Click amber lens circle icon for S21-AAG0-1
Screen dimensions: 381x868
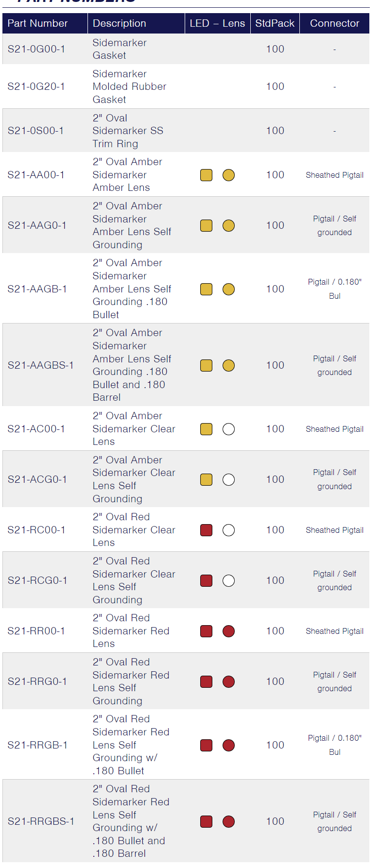[x=228, y=225]
